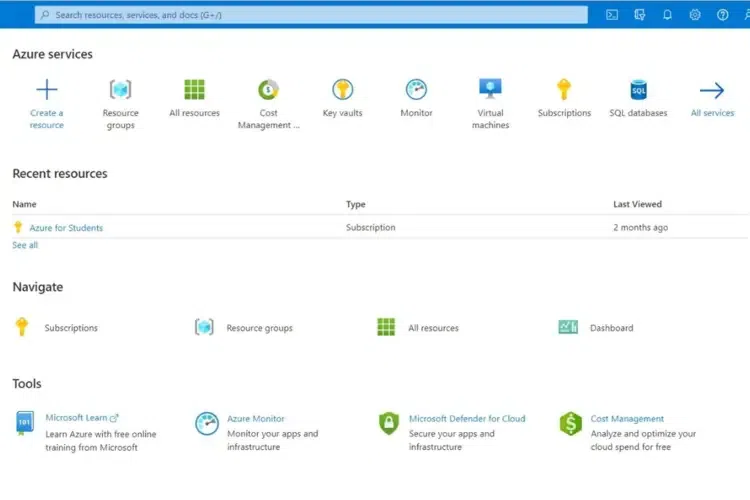Open Microsoft Defender for Cloud link
The width and height of the screenshot is (750, 500).
coord(467,419)
